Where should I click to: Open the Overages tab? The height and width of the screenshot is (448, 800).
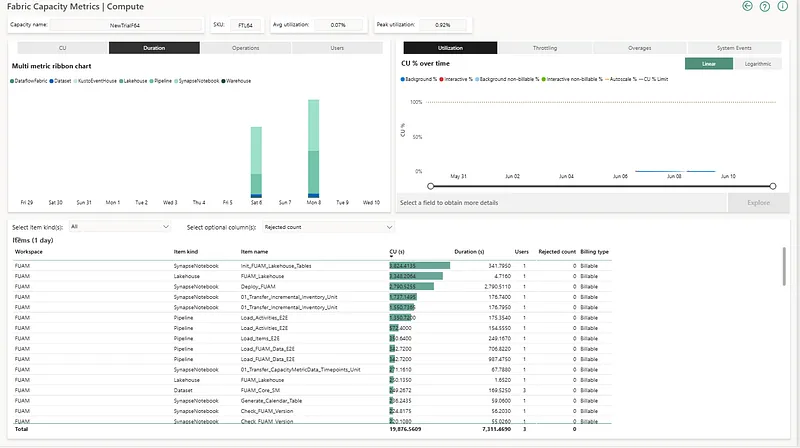click(x=639, y=48)
